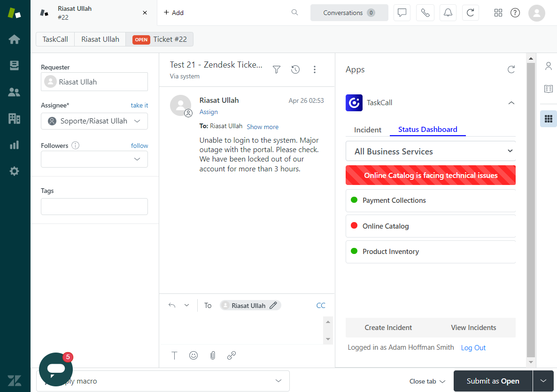The image size is (557, 392).
Task: Open the user profile avatar
Action: pyautogui.click(x=537, y=13)
